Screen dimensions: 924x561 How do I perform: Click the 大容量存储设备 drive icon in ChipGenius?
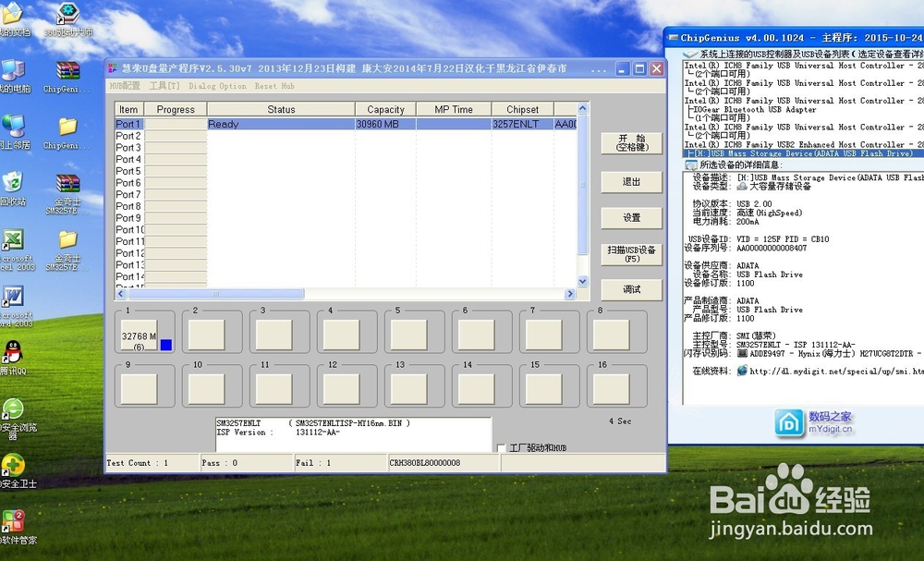pyautogui.click(x=742, y=186)
